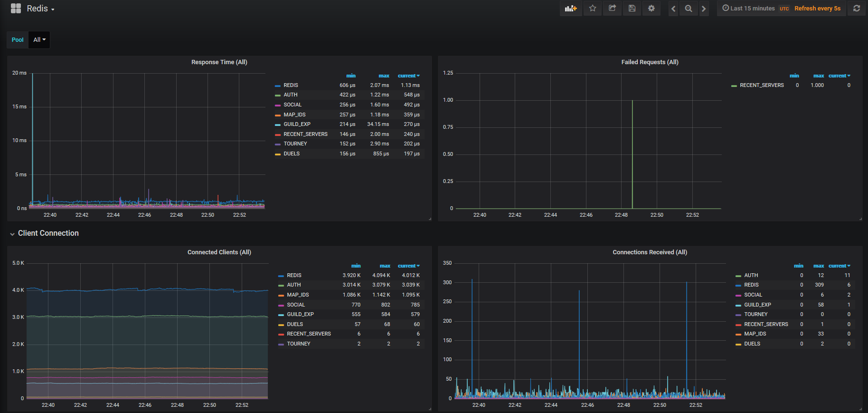Toggle GUILD_EXP series in Response Time legend
The image size is (868, 413).
(297, 125)
